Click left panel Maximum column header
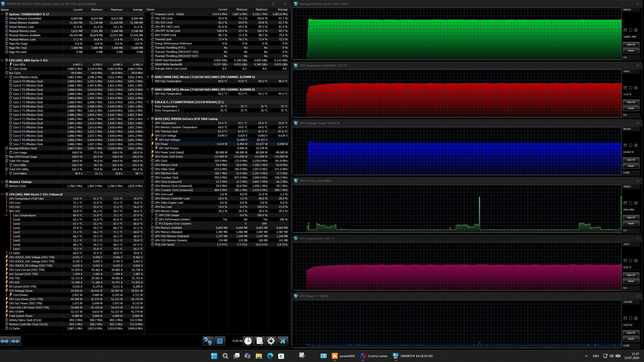 point(114,10)
